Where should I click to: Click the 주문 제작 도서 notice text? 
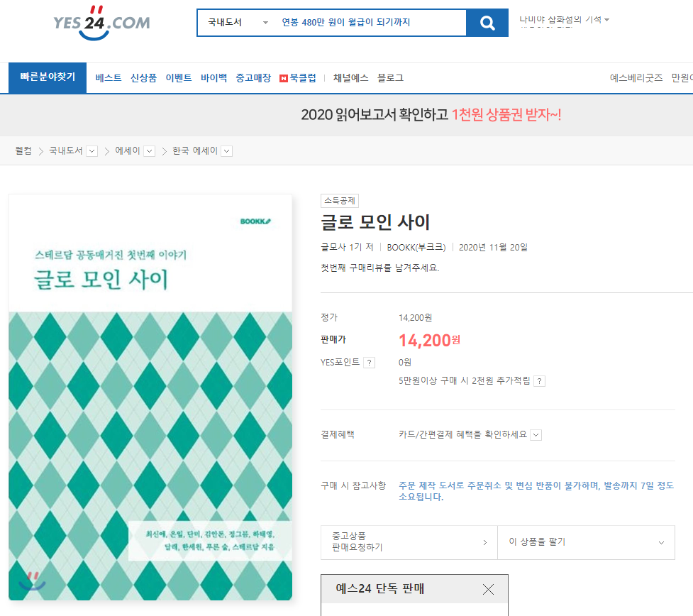[536, 491]
